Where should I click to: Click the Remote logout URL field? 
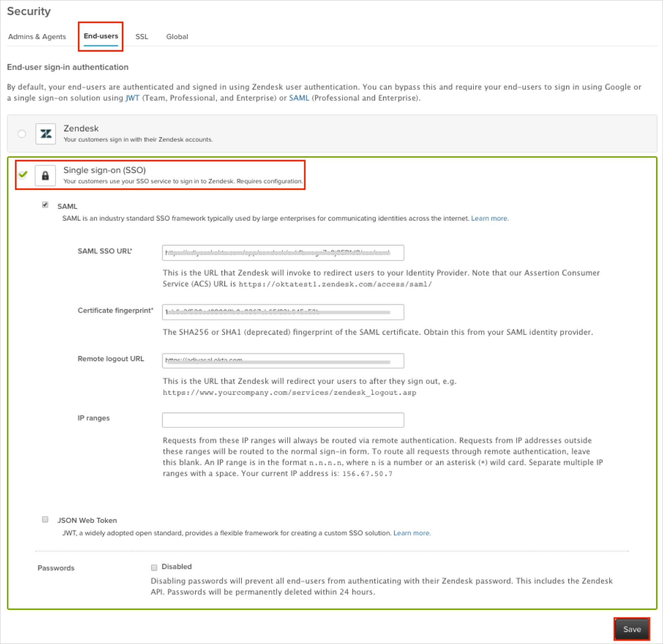pos(283,361)
